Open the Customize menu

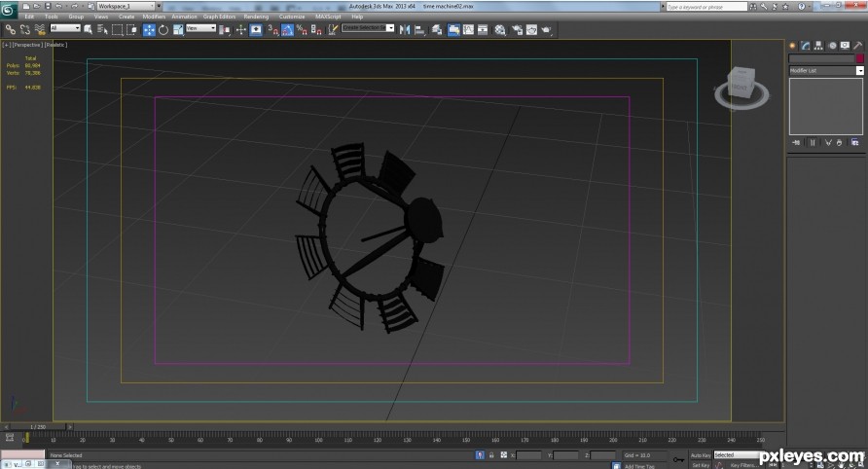(292, 17)
